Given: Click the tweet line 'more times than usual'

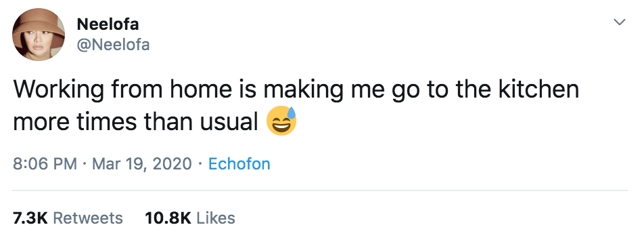Looking at the screenshot, I should pos(135,122).
